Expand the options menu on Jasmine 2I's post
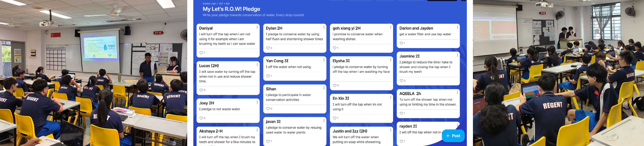This screenshot has width=644, height=146. (457, 55)
